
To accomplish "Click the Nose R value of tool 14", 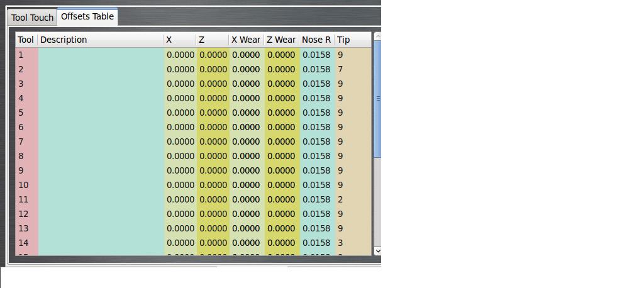I will click(x=317, y=243).
